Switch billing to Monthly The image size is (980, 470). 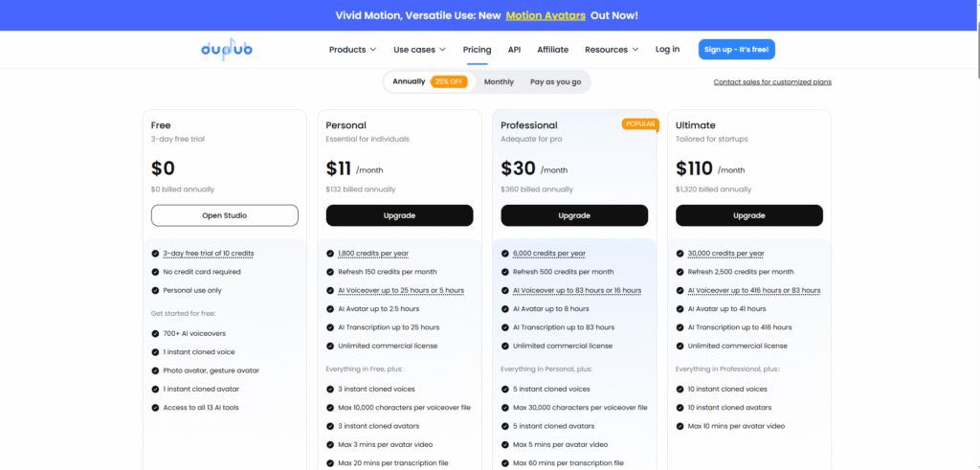pyautogui.click(x=499, y=82)
